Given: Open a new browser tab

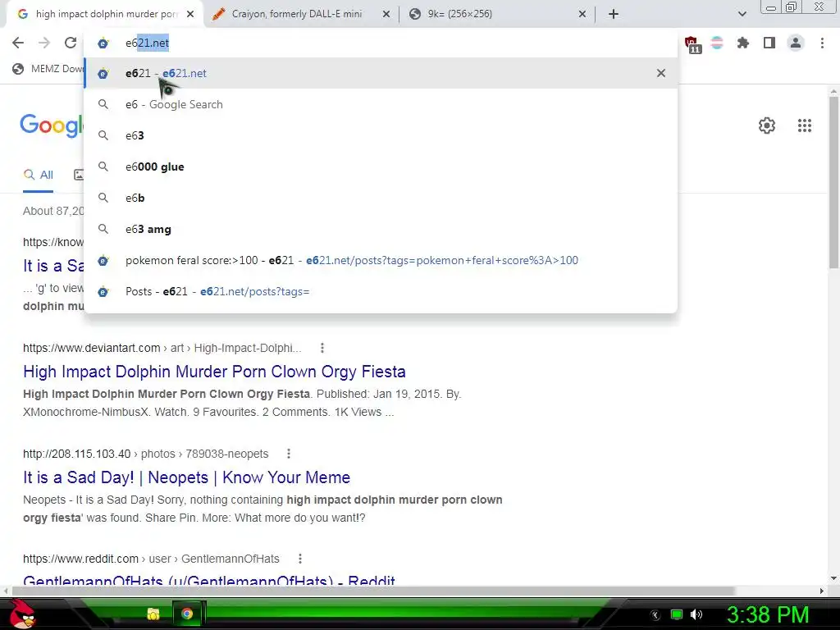Looking at the screenshot, I should pyautogui.click(x=614, y=14).
